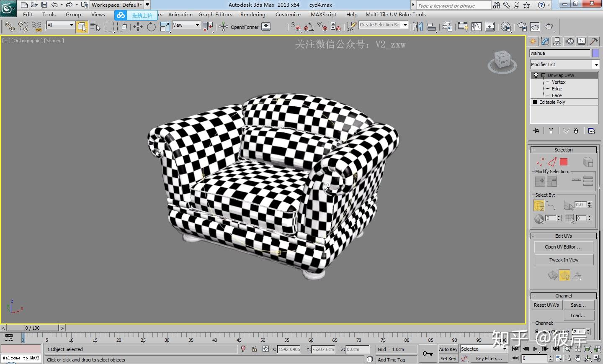
Task: Click the object color swatch beside waihua
Action: point(595,53)
